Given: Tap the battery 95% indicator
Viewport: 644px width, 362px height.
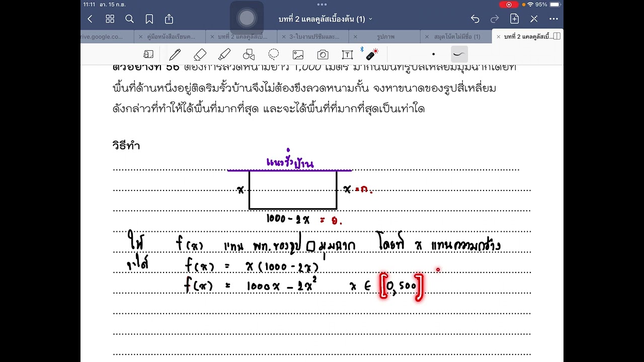Looking at the screenshot, I should pyautogui.click(x=548, y=5).
